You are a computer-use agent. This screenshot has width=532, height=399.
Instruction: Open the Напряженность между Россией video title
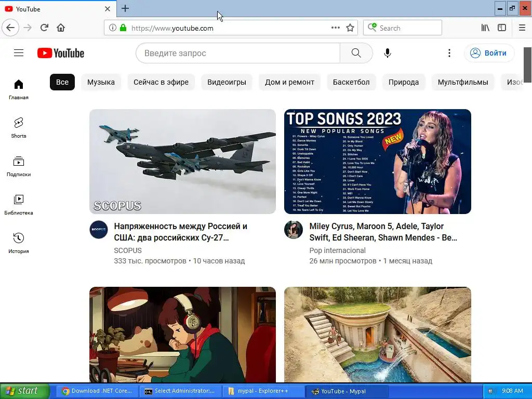180,232
